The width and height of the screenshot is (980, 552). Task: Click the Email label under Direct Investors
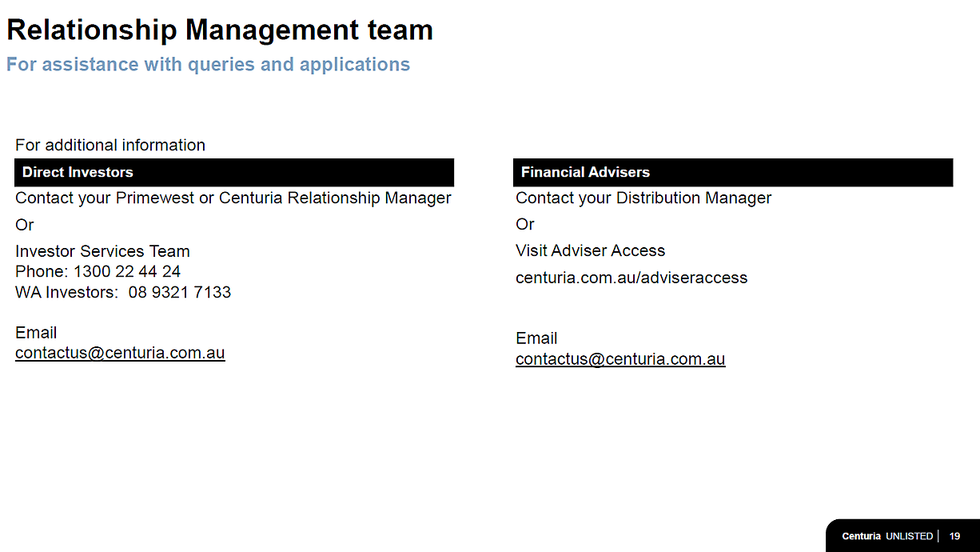(36, 333)
